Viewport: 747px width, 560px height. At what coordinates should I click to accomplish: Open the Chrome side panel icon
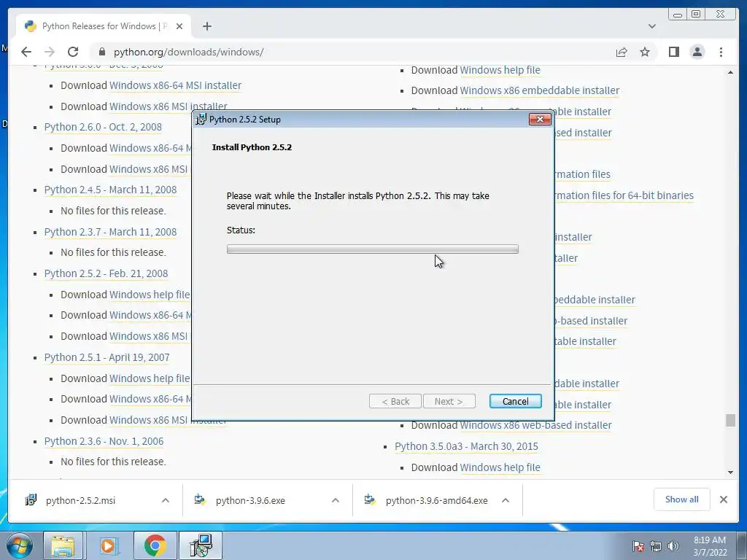(x=673, y=52)
